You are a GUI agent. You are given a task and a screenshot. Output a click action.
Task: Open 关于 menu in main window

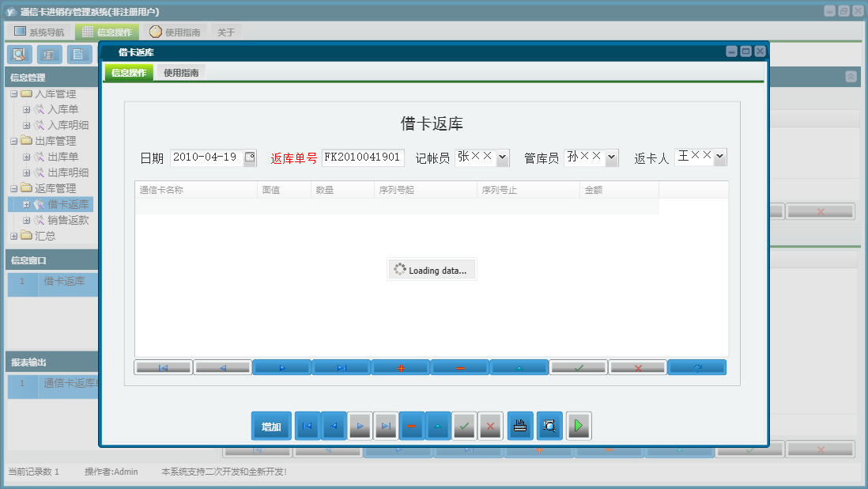(226, 32)
